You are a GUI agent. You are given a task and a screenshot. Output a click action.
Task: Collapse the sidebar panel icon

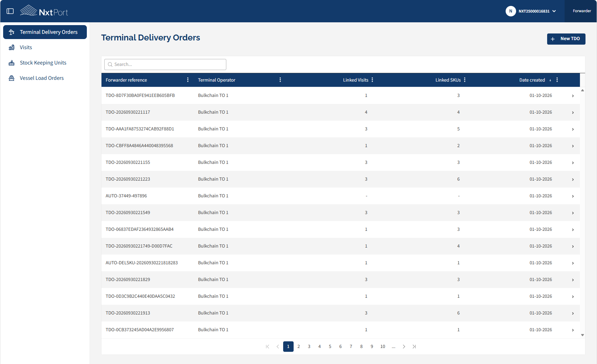10,11
